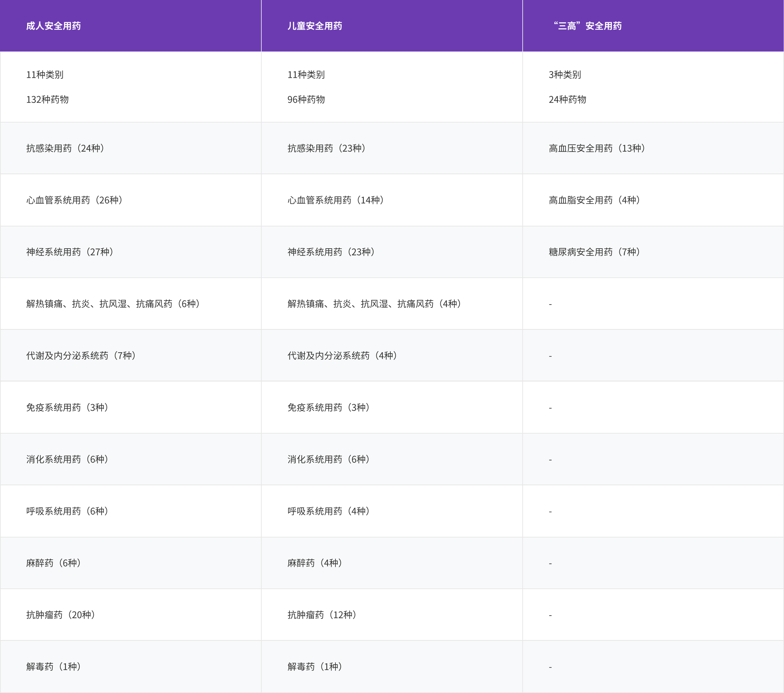Select 心血管系统用药（14种）cell

coord(335,200)
